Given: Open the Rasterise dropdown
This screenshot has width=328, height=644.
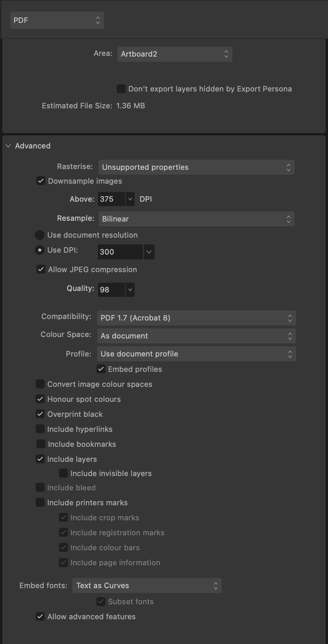Looking at the screenshot, I should [196, 167].
